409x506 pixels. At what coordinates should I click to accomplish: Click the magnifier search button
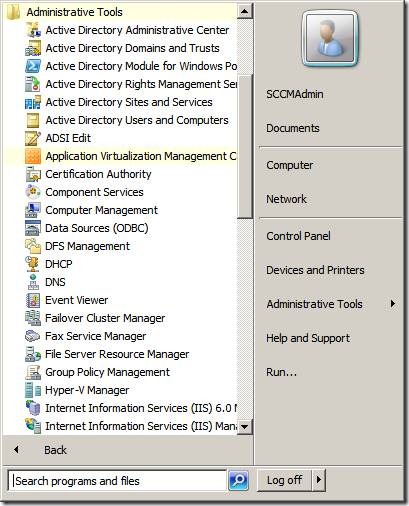coord(238,480)
